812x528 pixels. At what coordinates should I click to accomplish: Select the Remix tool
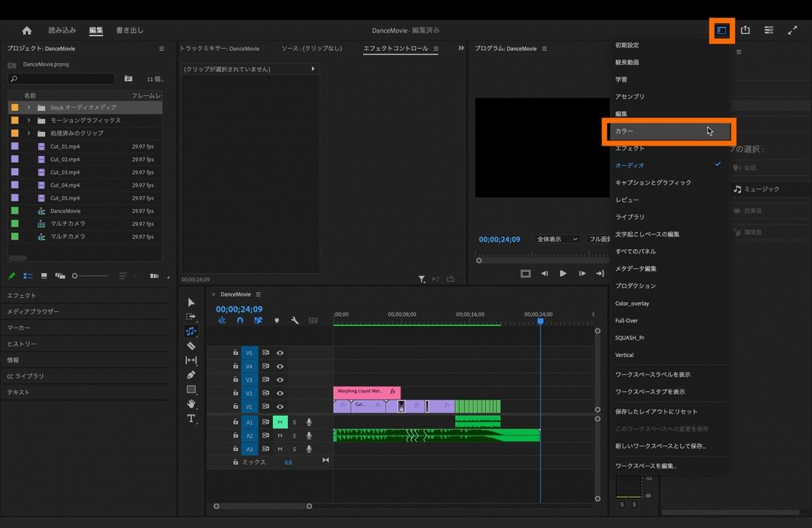(x=191, y=331)
